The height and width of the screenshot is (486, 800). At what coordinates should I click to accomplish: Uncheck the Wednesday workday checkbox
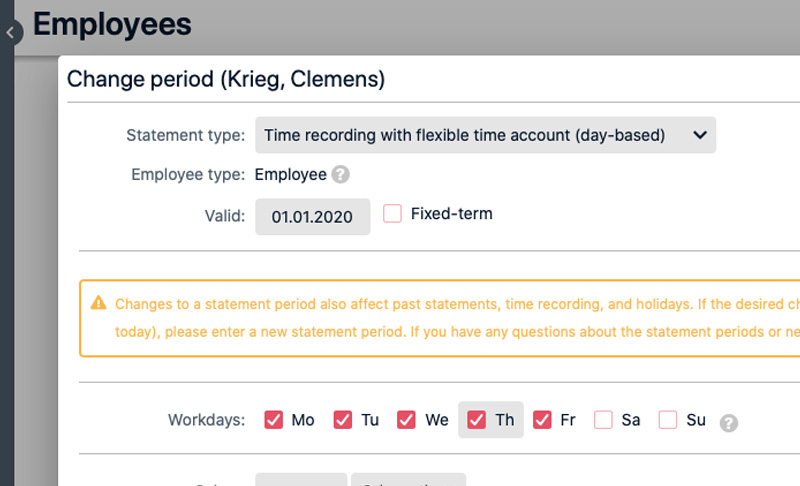(407, 420)
